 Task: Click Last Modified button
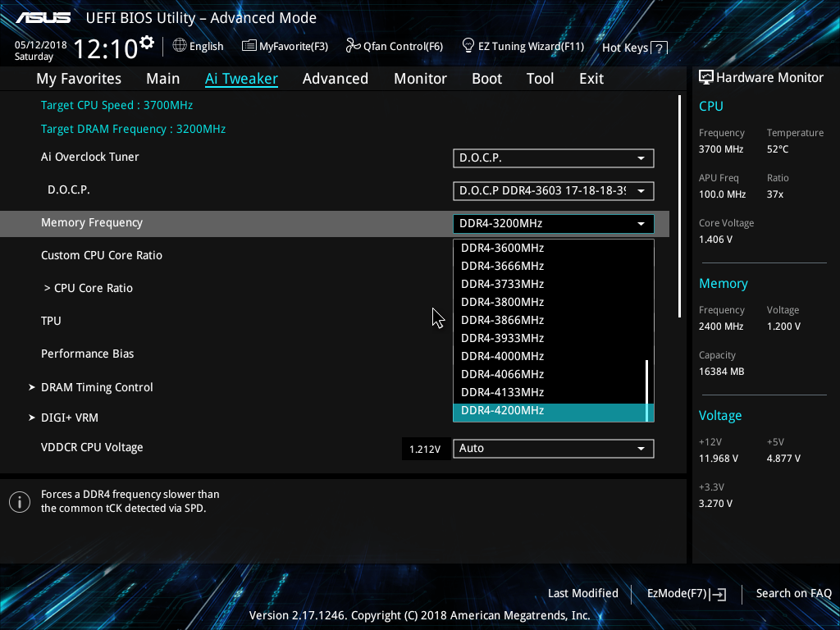coord(583,594)
